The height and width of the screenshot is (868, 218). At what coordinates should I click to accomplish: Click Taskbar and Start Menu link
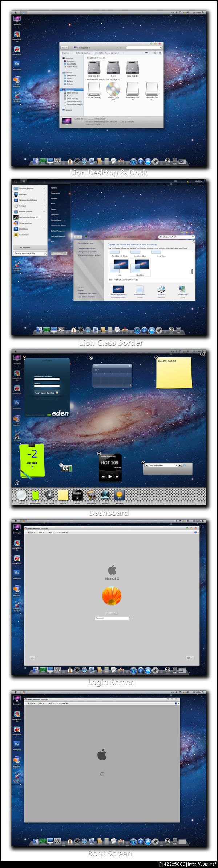pos(87,294)
